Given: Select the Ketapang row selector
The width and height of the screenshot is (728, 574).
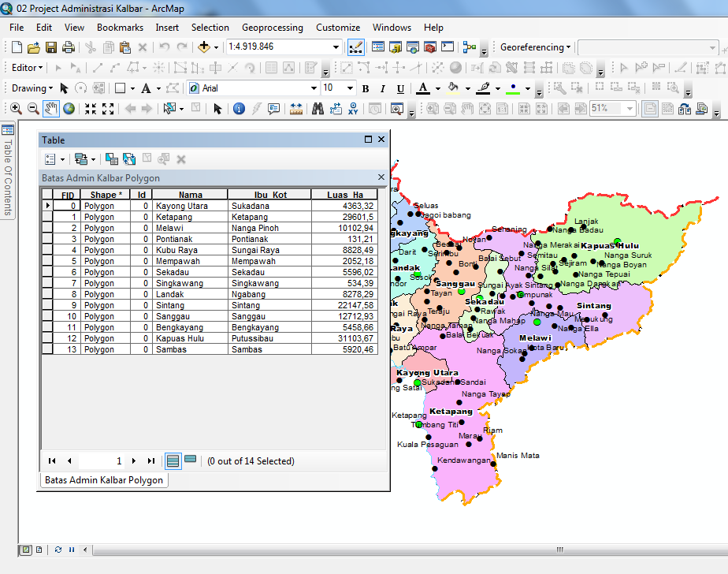Looking at the screenshot, I should point(47,217).
